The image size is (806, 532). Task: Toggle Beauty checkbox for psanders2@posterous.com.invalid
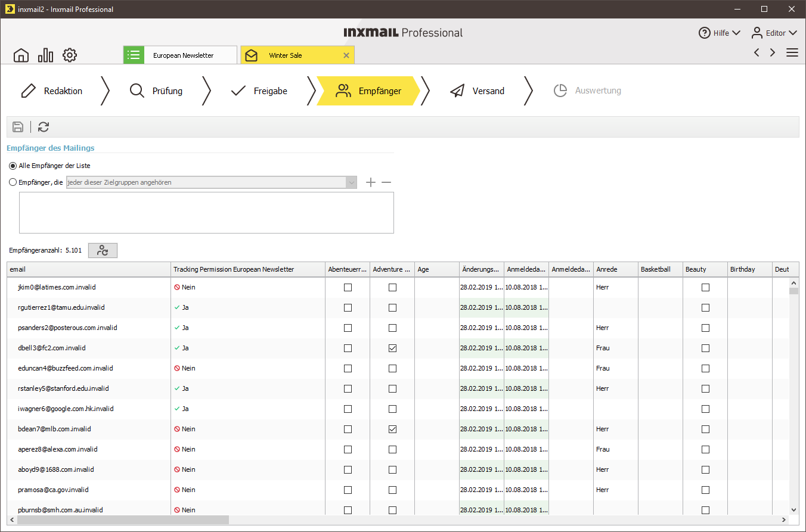(705, 328)
